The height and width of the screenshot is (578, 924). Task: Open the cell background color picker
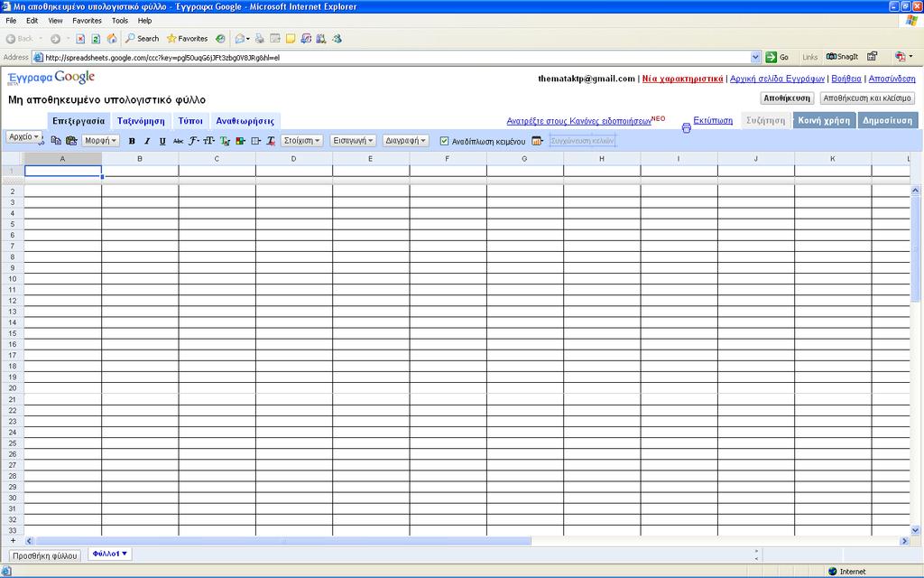240,141
